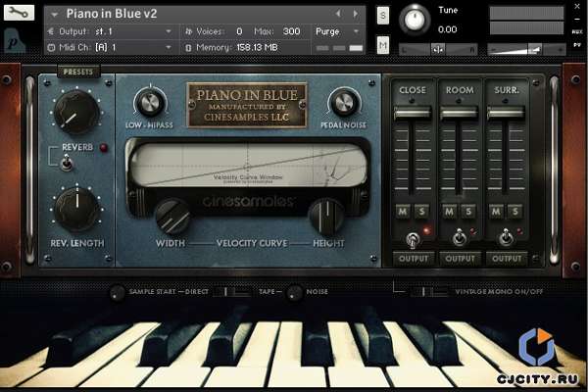Click the Max voices value 300

(291, 31)
